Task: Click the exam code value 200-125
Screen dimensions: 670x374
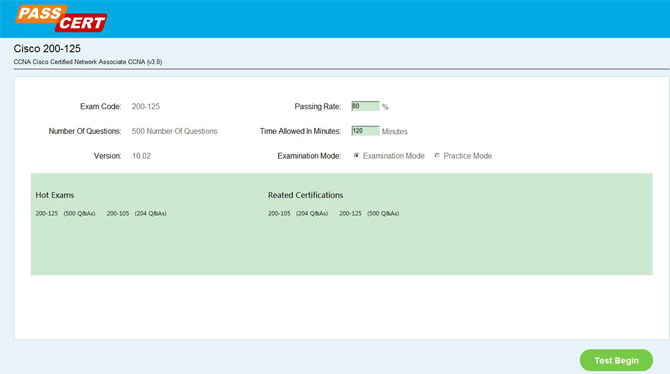Action: pos(146,106)
